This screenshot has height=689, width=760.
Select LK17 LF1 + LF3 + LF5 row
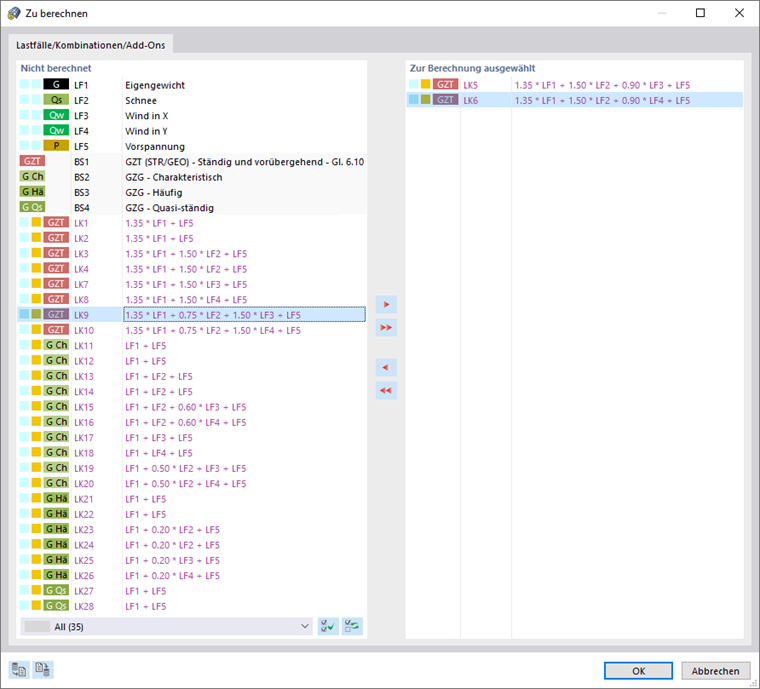(x=192, y=438)
